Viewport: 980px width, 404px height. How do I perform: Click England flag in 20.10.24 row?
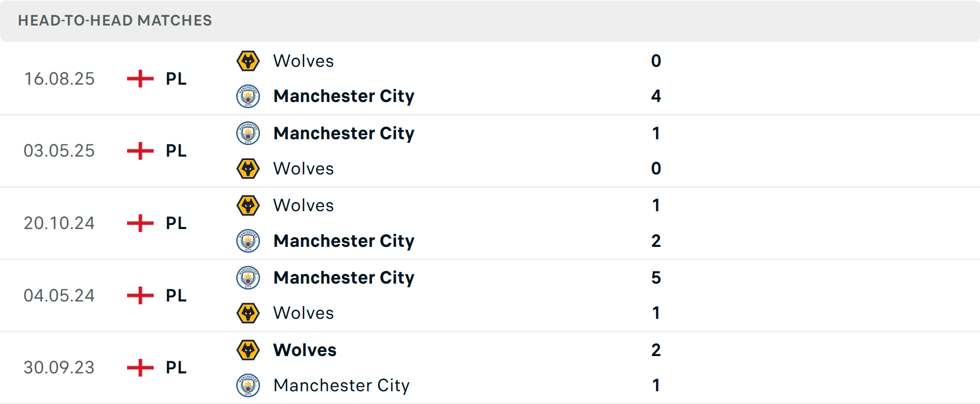[x=140, y=223]
